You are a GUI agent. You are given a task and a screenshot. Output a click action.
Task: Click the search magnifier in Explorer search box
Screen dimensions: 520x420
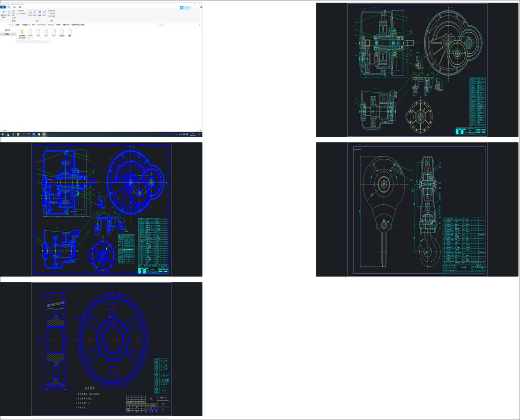(x=200, y=25)
